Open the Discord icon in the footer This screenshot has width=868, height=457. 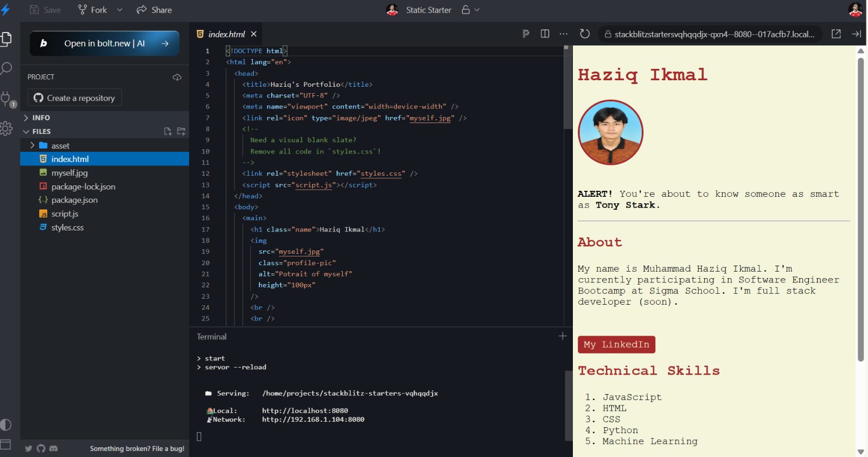pos(53,448)
